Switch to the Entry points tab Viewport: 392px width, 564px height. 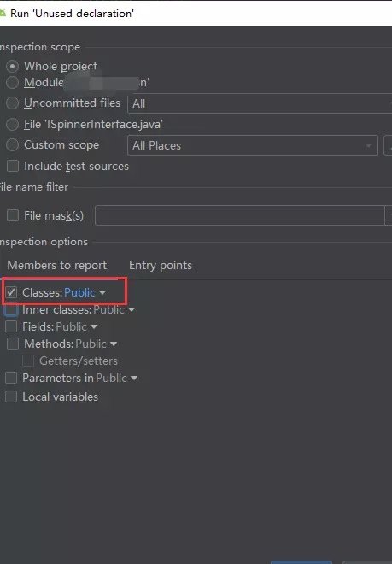[161, 266]
